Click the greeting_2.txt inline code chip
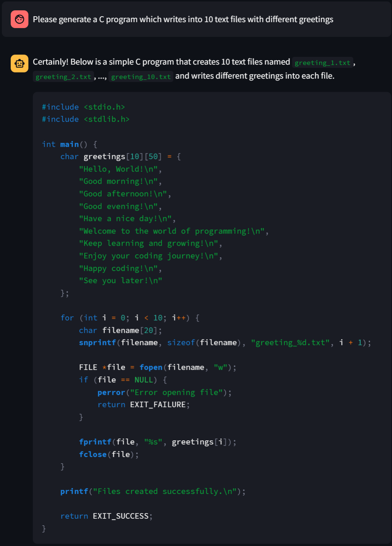392x546 pixels. (x=63, y=77)
